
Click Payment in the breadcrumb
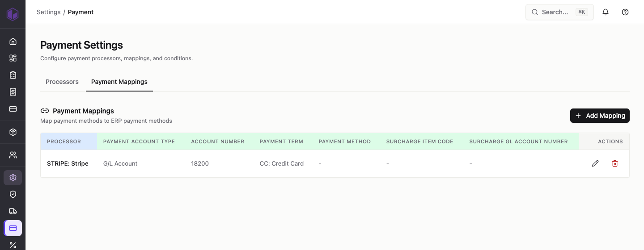coord(80,12)
